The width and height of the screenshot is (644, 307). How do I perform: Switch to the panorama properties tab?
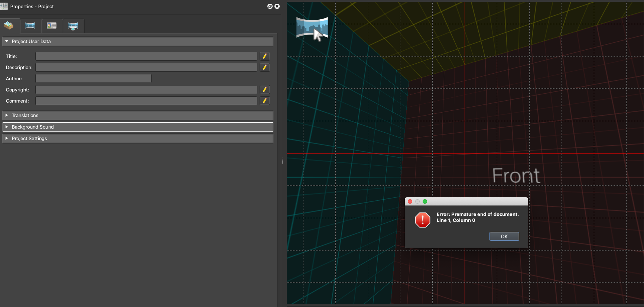[30, 25]
